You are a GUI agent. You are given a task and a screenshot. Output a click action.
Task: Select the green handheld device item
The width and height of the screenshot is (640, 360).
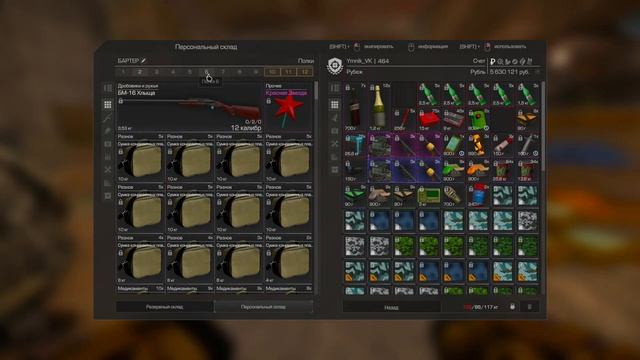click(453, 145)
